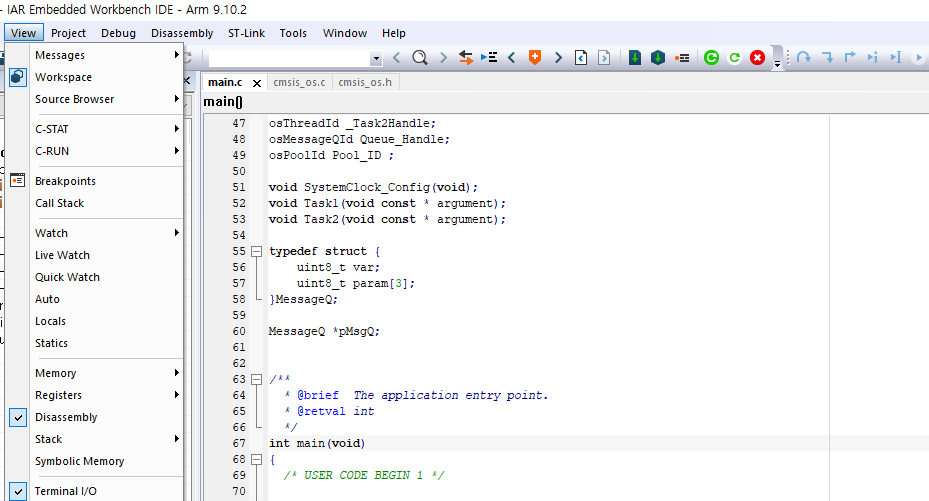Click the Run to Cursor icon
Screen dimensions: 929x501
point(895,57)
